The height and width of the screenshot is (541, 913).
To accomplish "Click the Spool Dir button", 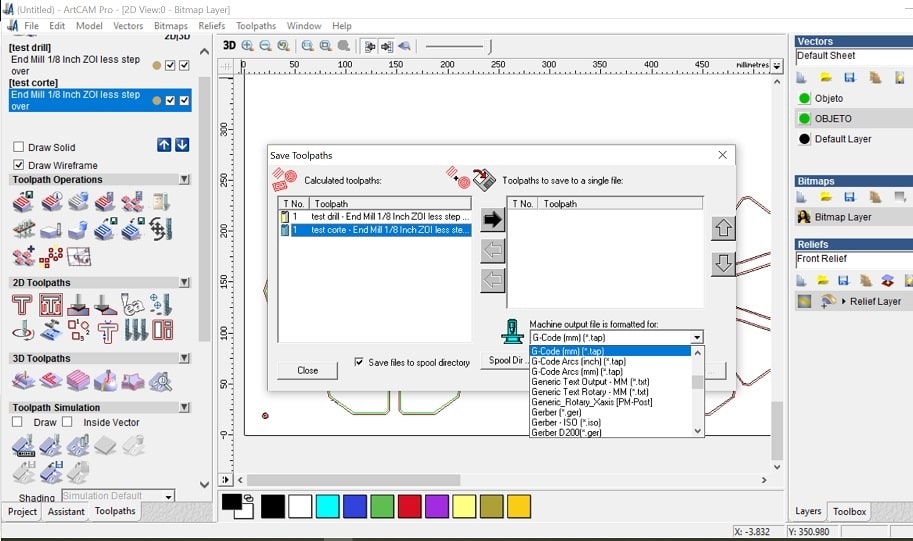I will pyautogui.click(x=504, y=360).
